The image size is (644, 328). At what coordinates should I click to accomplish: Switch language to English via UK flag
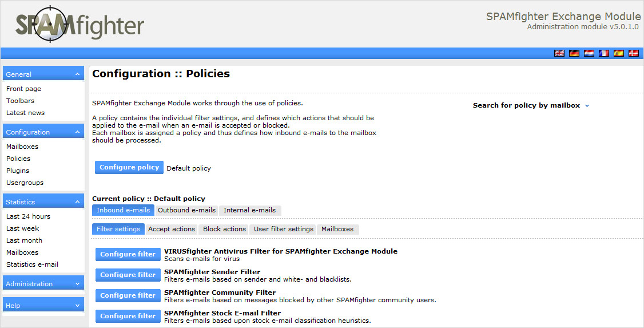tap(559, 53)
